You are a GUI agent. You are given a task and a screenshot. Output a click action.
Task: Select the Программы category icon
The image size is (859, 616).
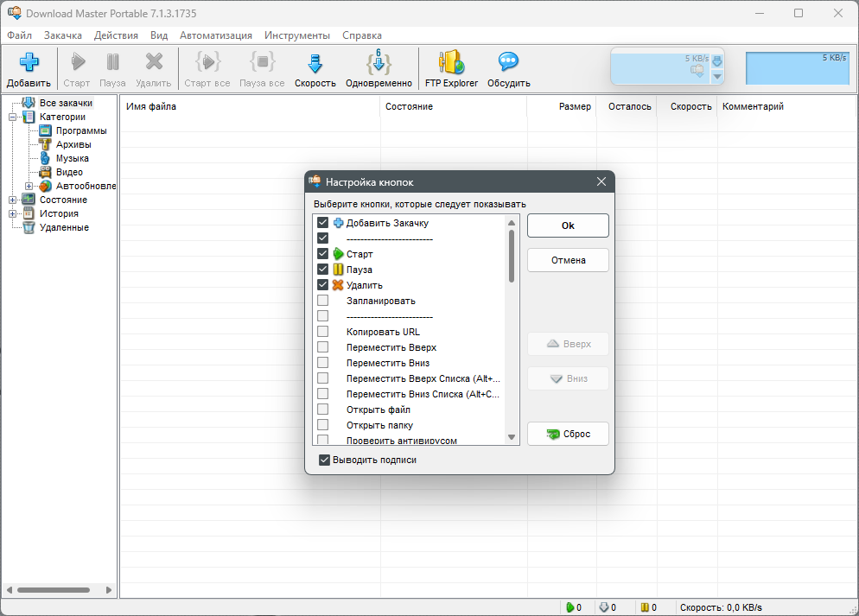tap(46, 130)
